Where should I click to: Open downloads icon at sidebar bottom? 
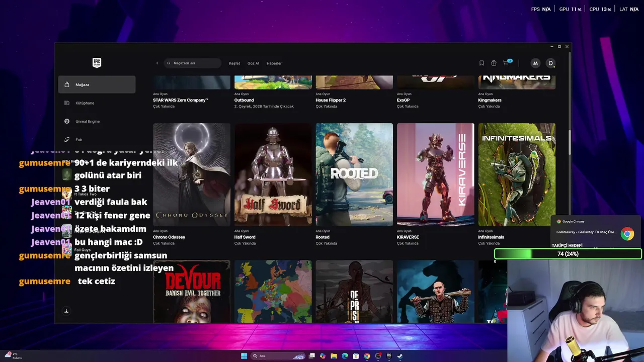point(66,311)
